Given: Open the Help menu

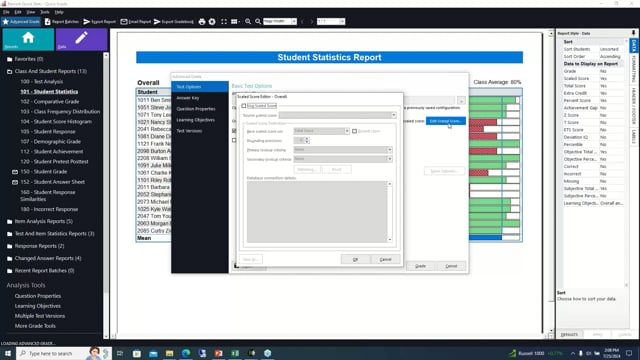Looking at the screenshot, I should (x=59, y=12).
